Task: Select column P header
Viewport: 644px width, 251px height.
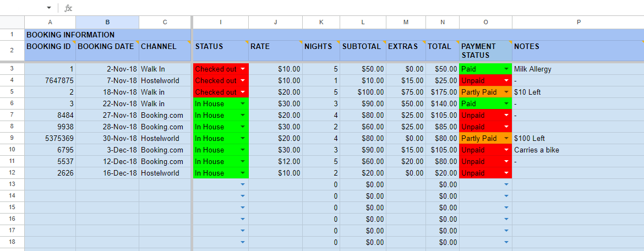Action: pyautogui.click(x=578, y=22)
